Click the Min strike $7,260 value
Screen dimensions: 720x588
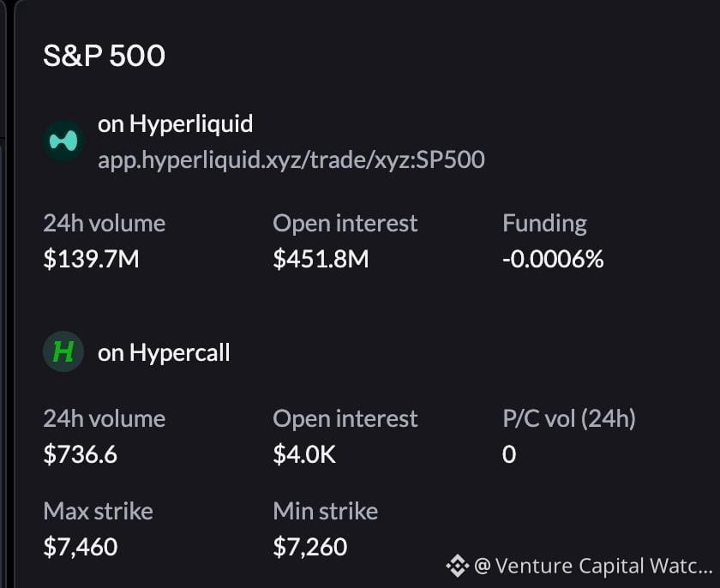click(x=310, y=547)
